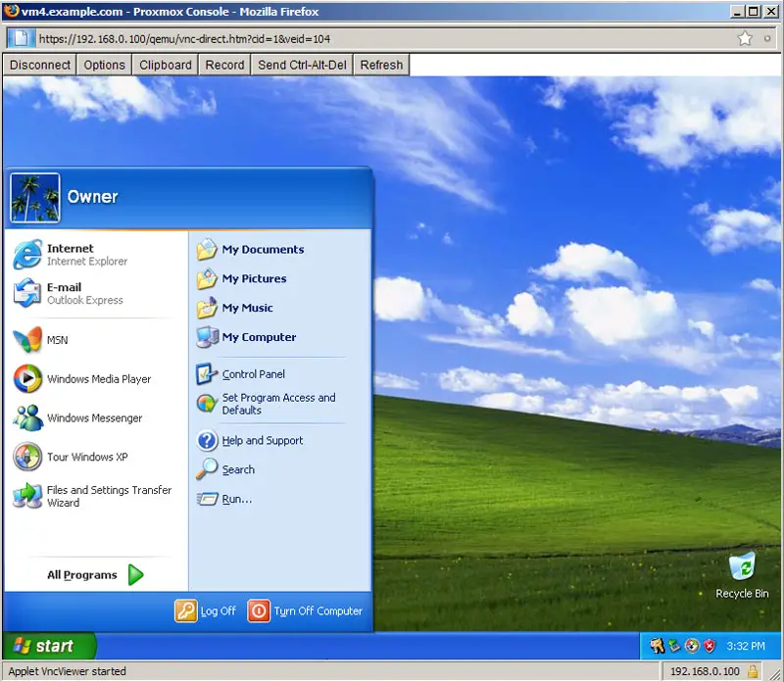Click the Owner palm tree user picture
Screen dimensions: 784x682
click(35, 198)
